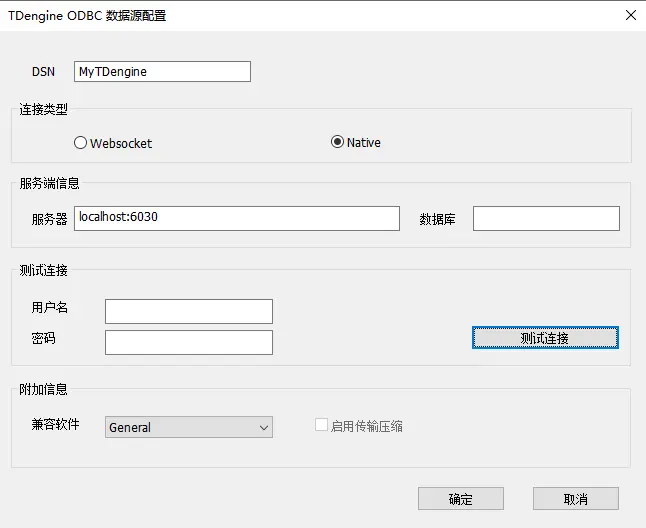
Task: Click the server address field showing localhost:6030
Action: coord(237,218)
